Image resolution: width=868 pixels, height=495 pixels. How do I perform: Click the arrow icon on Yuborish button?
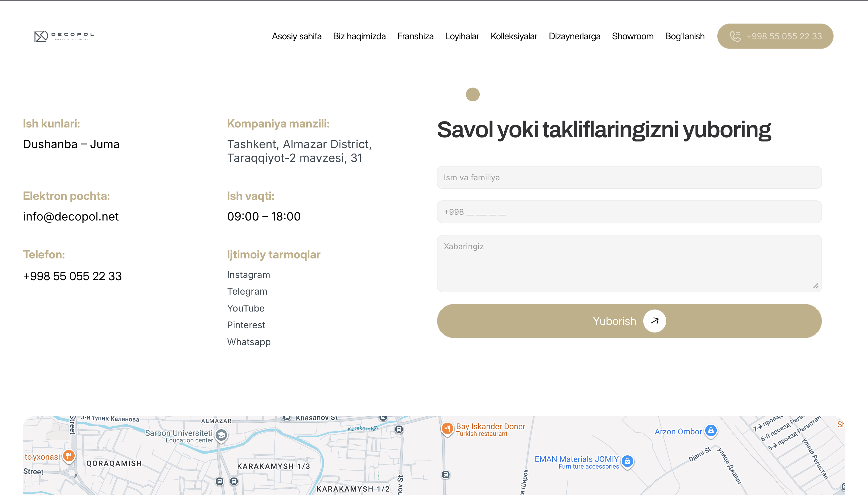coord(654,321)
